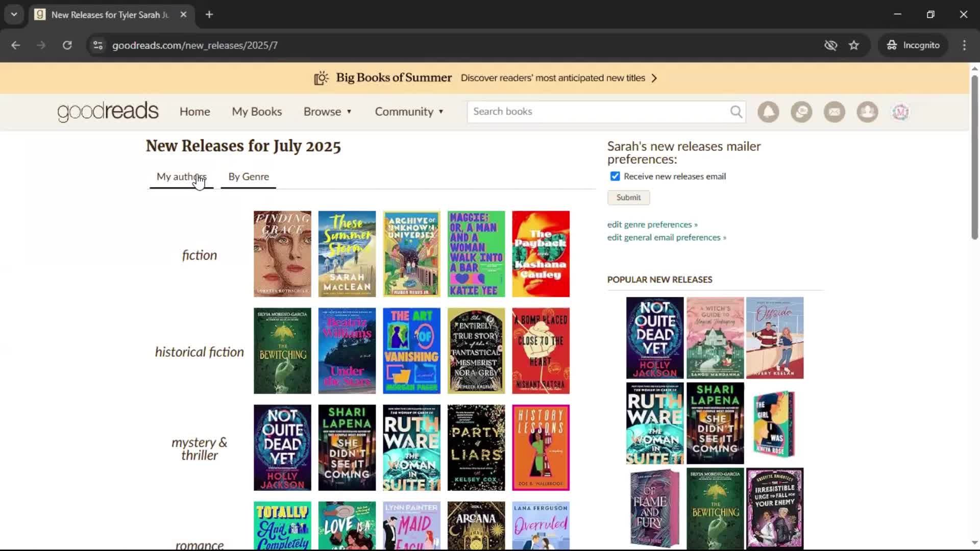980x551 pixels.
Task: Click the Goodreads logo
Action: click(x=108, y=111)
